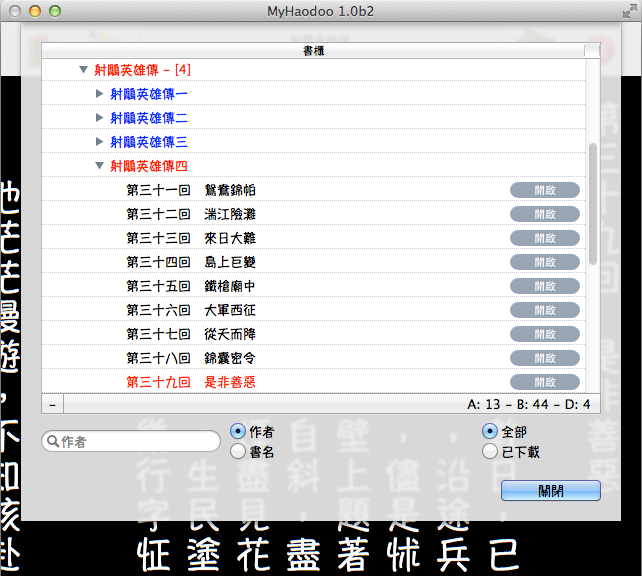
Task: Collapse the 射鵰英雄傳 – [4] group
Action: pos(84,70)
